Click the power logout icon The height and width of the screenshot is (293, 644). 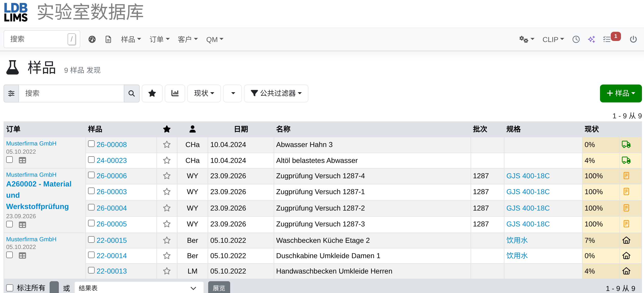633,39
